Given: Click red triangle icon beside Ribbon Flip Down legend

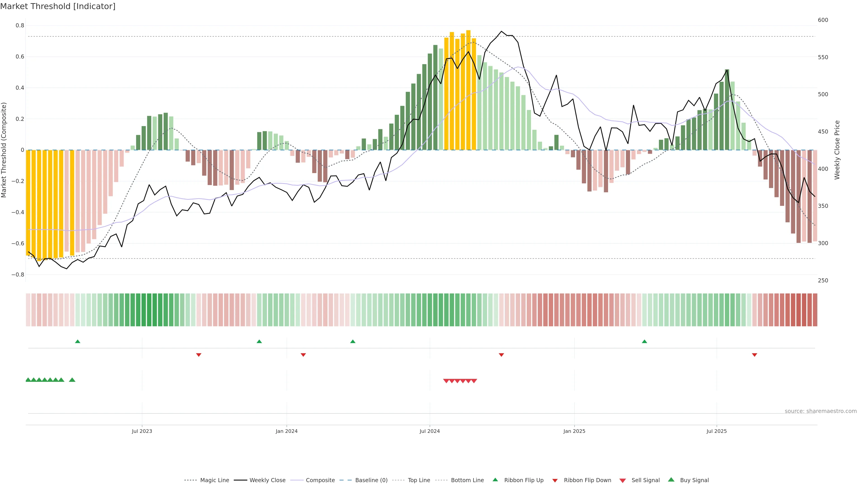Looking at the screenshot, I should 555,481.
